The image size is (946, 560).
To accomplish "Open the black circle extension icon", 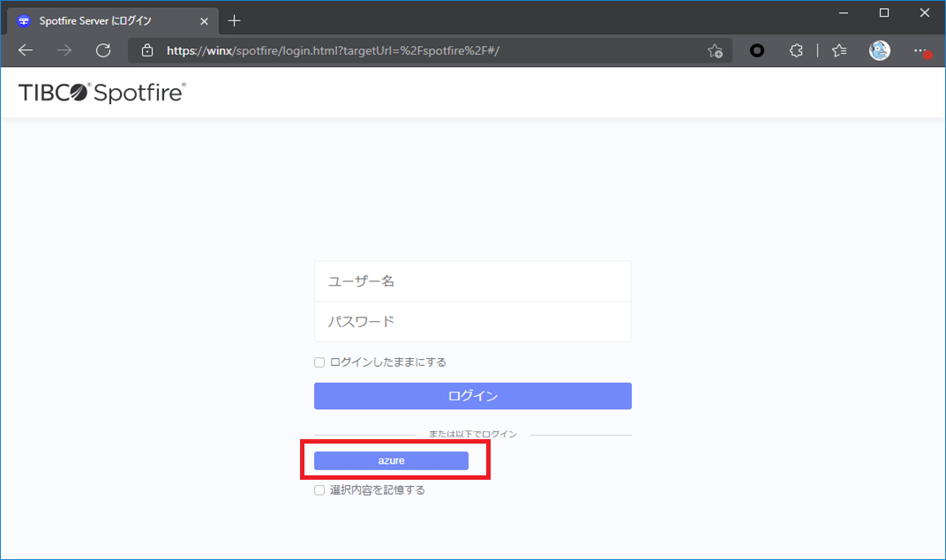I will pyautogui.click(x=756, y=50).
